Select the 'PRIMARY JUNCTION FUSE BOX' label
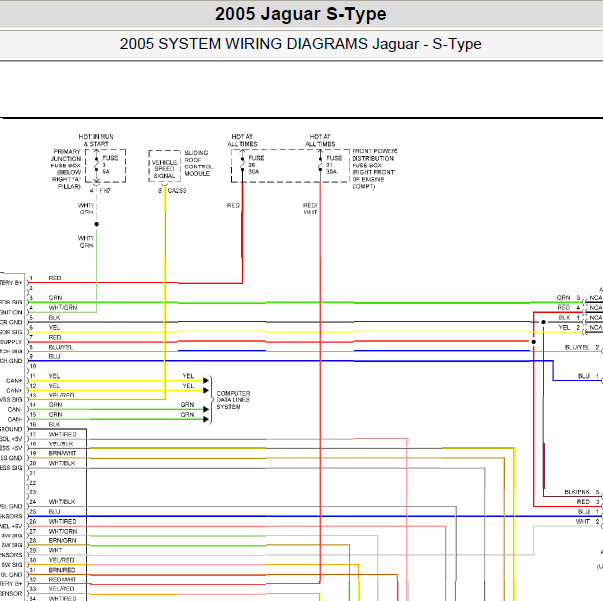Screen dimensions: 603x601 67,158
